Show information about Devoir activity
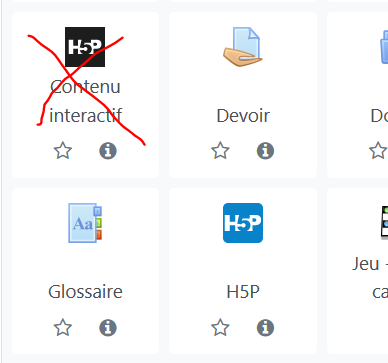This screenshot has width=388, height=363. pyautogui.click(x=265, y=151)
